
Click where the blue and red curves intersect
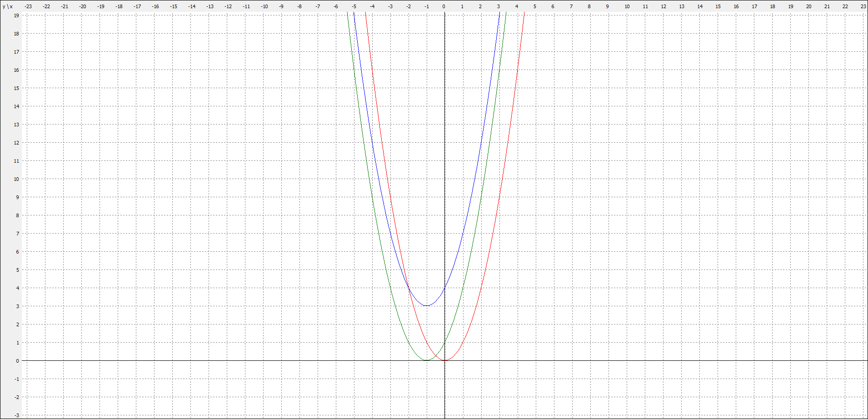408,288
